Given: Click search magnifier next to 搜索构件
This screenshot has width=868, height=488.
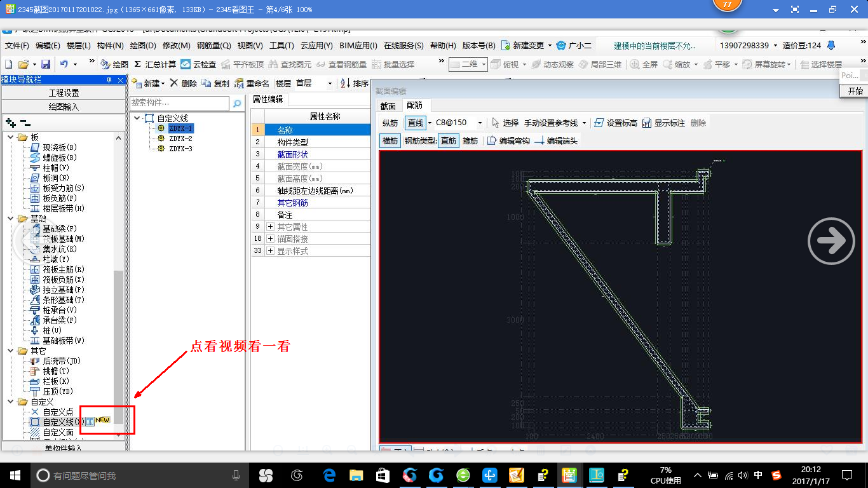Looking at the screenshot, I should [237, 103].
